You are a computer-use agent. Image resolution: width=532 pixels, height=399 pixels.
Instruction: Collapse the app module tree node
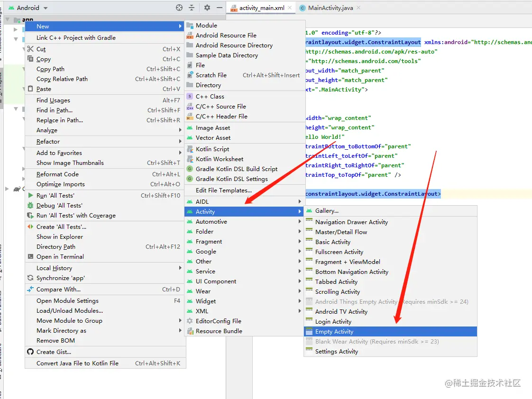[8, 19]
